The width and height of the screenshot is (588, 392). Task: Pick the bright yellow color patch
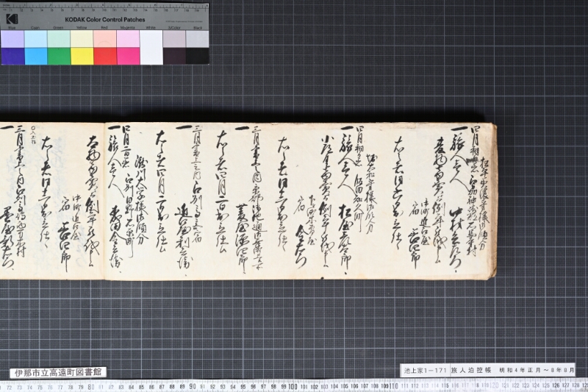point(82,56)
